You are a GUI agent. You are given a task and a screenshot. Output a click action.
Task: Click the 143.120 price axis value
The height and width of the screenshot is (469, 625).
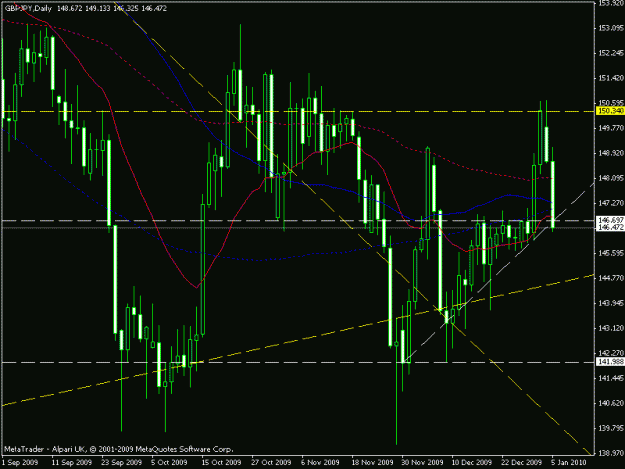(611, 328)
